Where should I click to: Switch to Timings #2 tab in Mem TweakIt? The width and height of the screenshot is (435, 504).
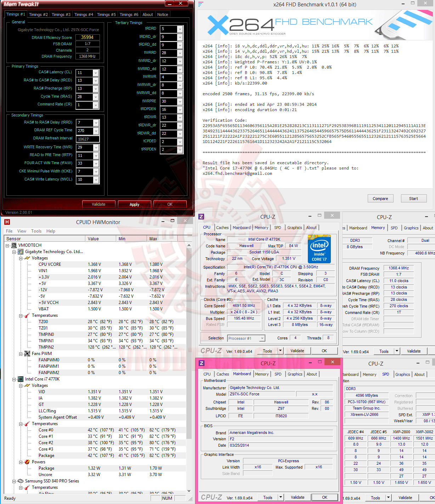pos(38,15)
